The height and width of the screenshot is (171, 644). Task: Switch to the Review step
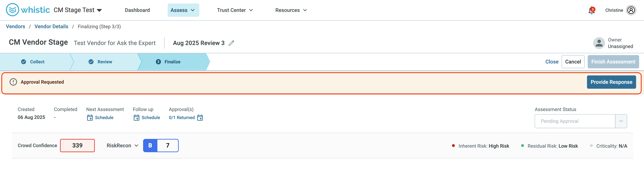click(x=100, y=62)
